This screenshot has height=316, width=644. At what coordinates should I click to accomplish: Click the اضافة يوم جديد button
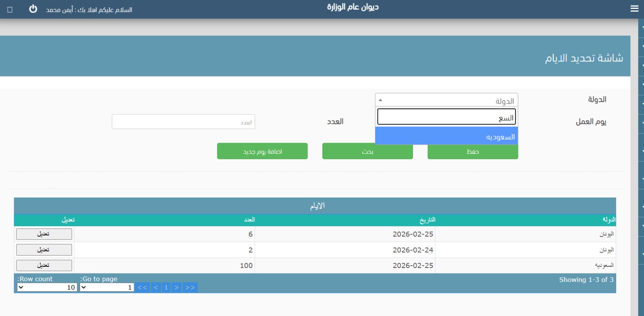click(262, 151)
